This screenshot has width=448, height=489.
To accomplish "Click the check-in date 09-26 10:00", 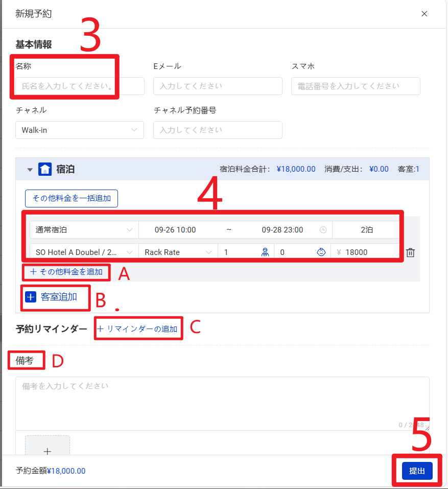I will click(175, 230).
